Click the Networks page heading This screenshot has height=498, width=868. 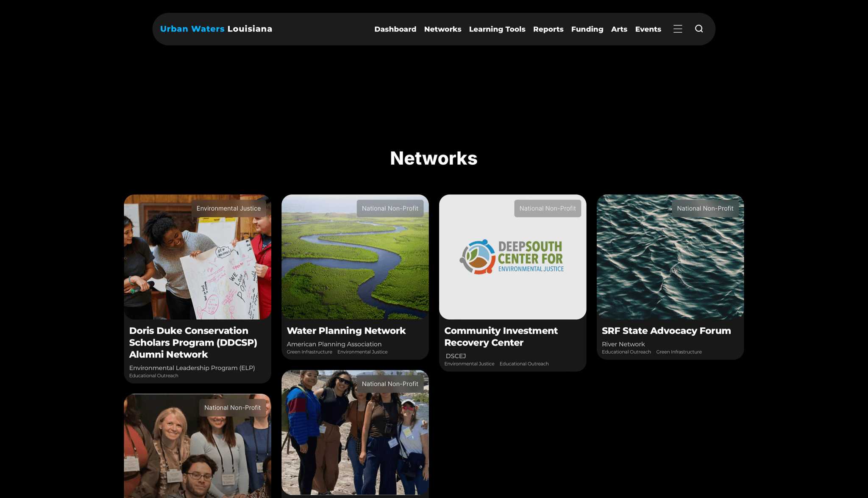click(x=434, y=158)
